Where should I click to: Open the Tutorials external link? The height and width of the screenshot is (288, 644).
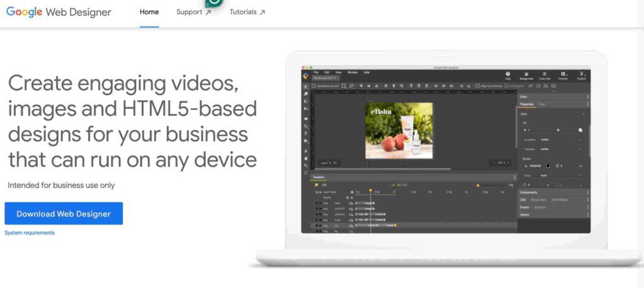pos(247,12)
